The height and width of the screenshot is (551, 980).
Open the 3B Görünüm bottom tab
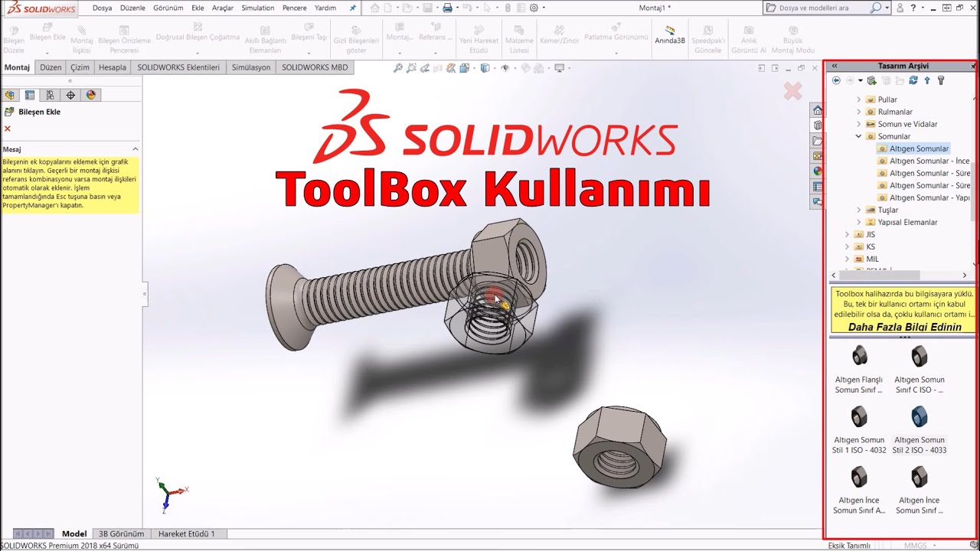coord(121,533)
